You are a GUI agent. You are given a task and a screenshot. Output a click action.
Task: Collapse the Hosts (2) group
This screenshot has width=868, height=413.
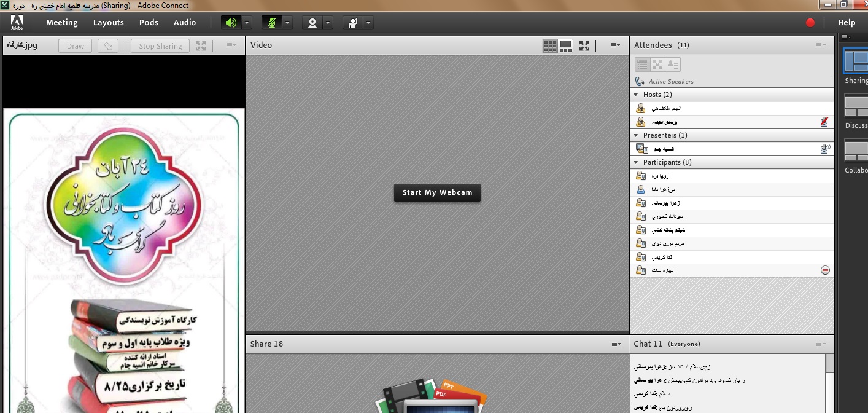[x=636, y=95]
